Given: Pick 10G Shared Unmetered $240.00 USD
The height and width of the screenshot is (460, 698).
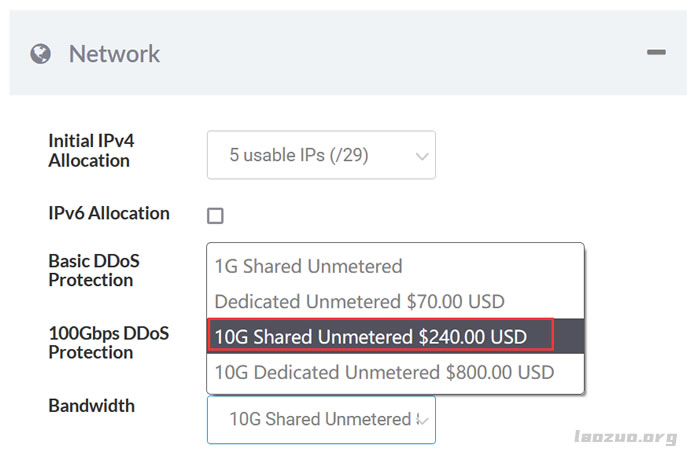Looking at the screenshot, I should (x=370, y=336).
